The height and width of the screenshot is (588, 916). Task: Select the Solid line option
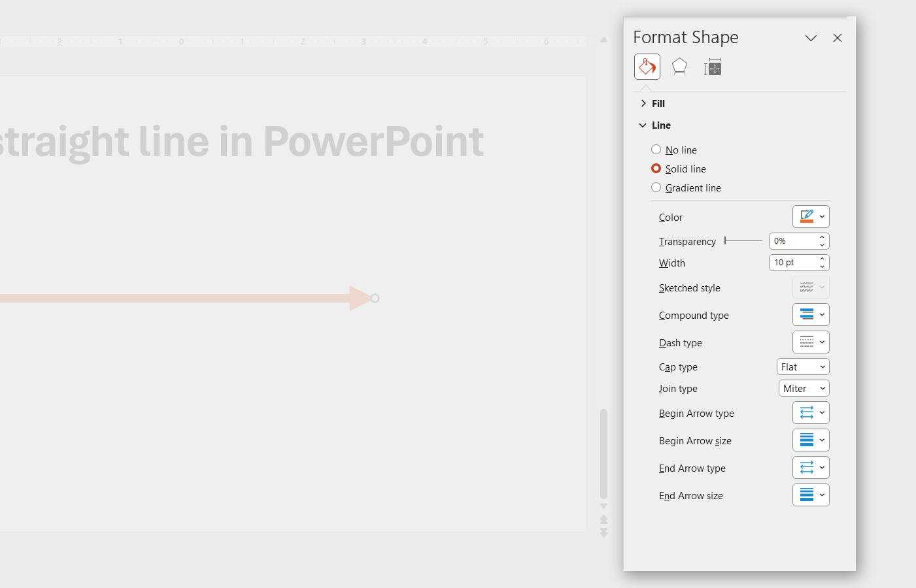(656, 168)
